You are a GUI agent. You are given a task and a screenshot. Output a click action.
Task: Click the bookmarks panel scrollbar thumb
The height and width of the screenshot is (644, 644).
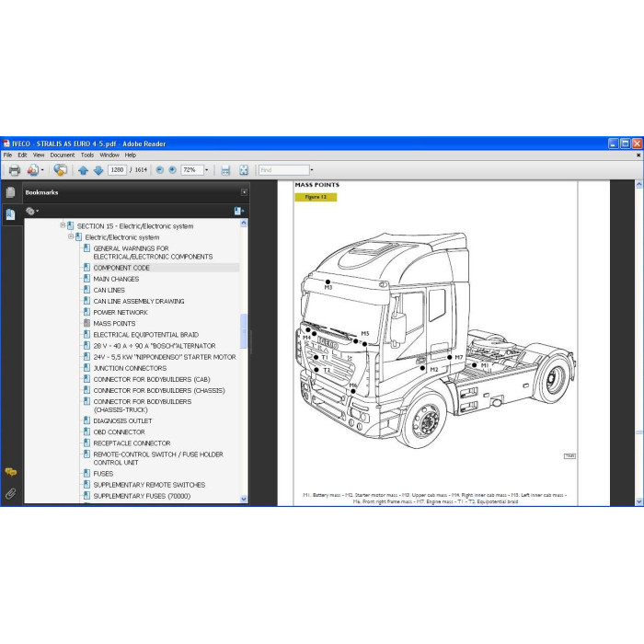244,331
